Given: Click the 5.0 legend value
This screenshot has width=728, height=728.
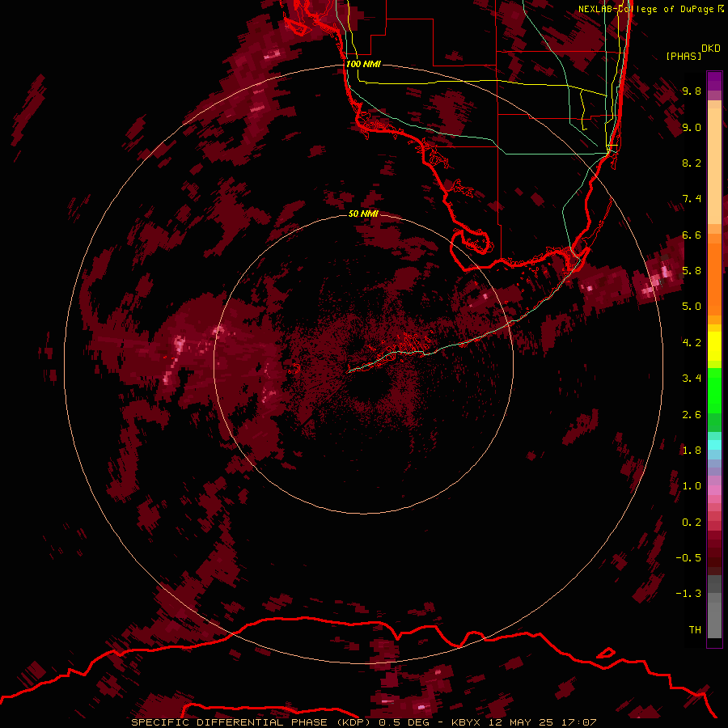Looking at the screenshot, I should pos(692,307).
